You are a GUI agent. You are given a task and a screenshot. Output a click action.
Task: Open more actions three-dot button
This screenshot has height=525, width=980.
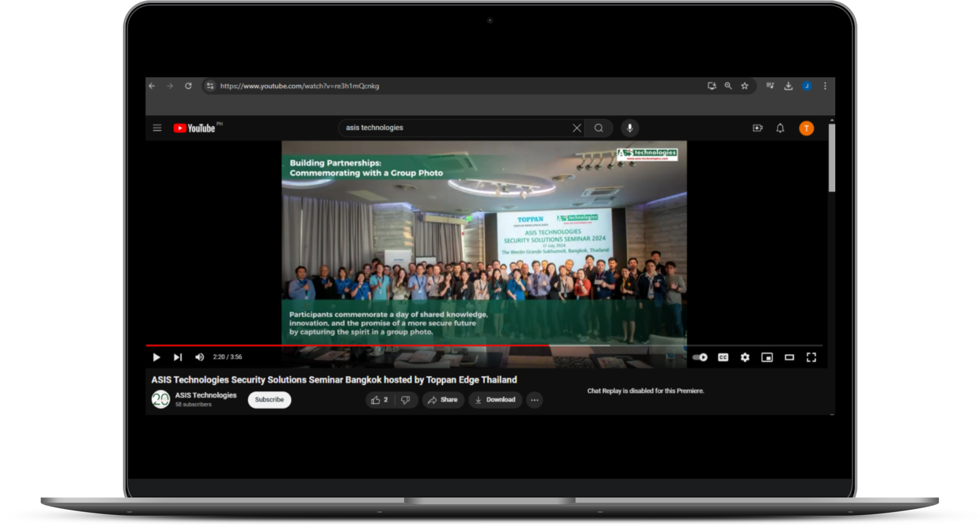point(534,400)
